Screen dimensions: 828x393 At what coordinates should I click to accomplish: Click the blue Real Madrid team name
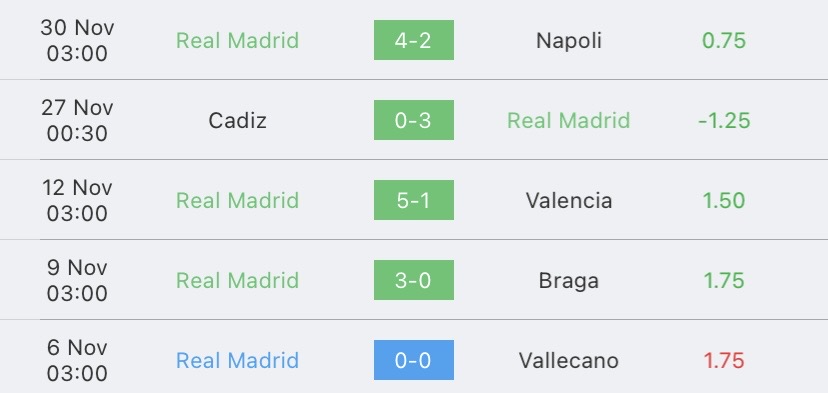237,360
